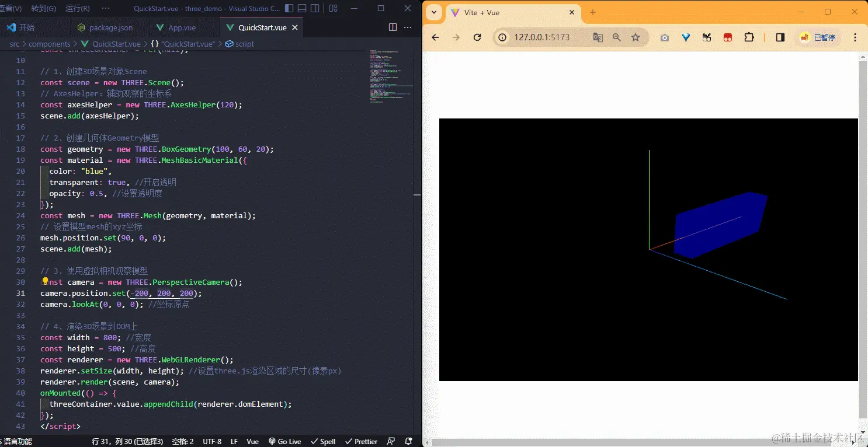
Task: Expand the Chrome tab search dropdown
Action: [x=434, y=13]
